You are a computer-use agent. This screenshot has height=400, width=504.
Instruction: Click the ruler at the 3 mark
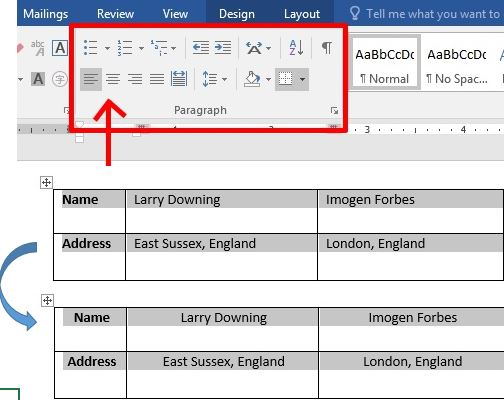point(367,130)
